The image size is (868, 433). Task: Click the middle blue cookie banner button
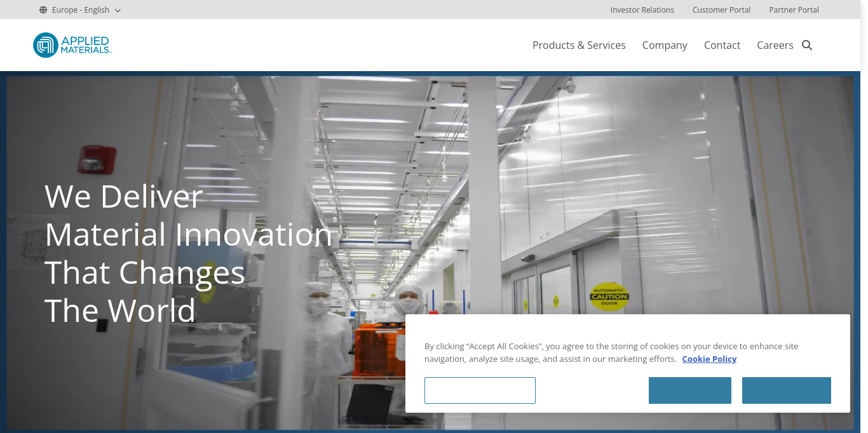[x=689, y=390]
